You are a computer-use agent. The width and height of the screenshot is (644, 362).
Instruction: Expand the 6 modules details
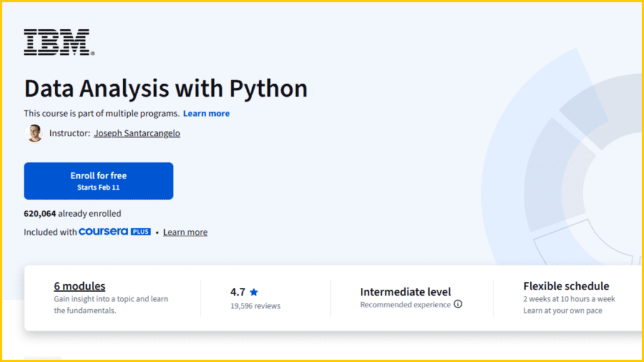click(79, 285)
